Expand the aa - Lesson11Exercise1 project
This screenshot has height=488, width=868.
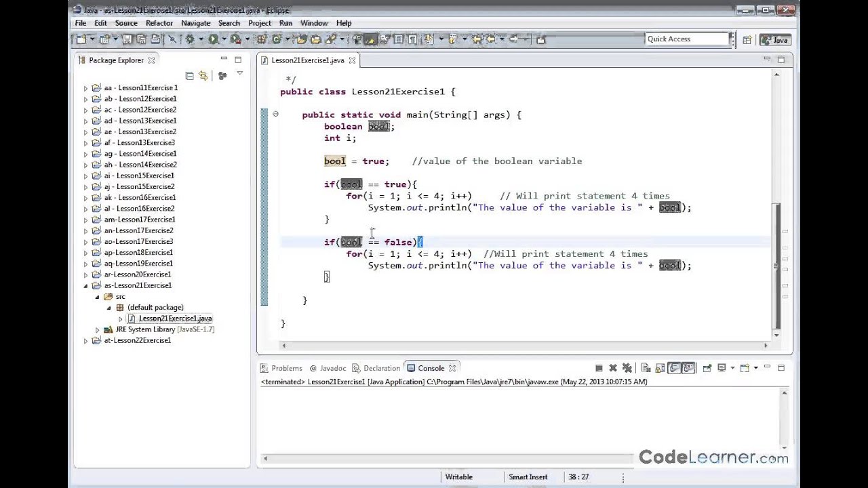click(85, 88)
